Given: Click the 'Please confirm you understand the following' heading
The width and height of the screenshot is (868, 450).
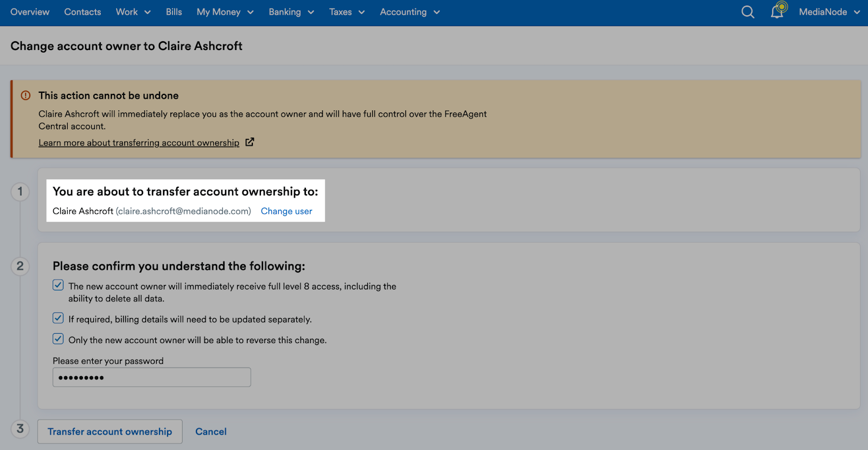Looking at the screenshot, I should (x=179, y=266).
